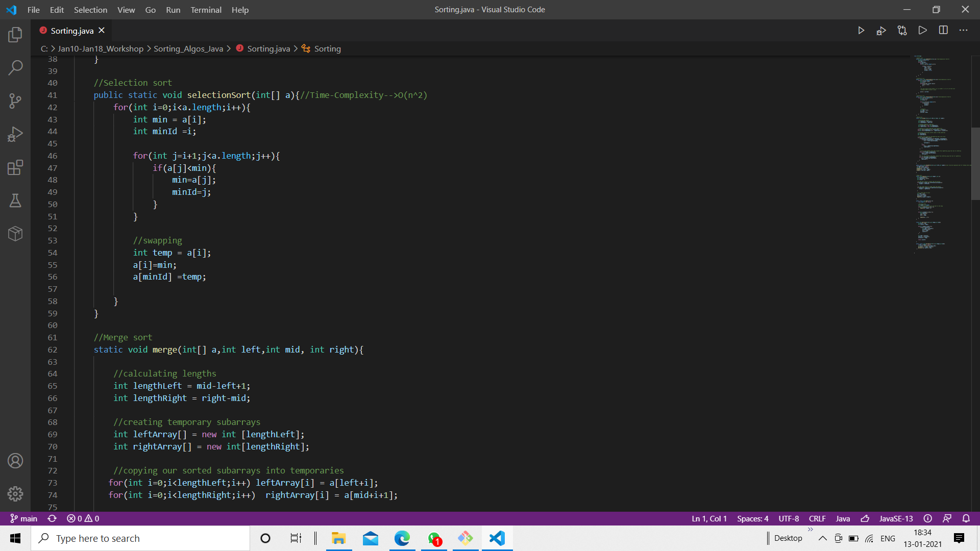Open the Manage gear icon

[x=15, y=494]
